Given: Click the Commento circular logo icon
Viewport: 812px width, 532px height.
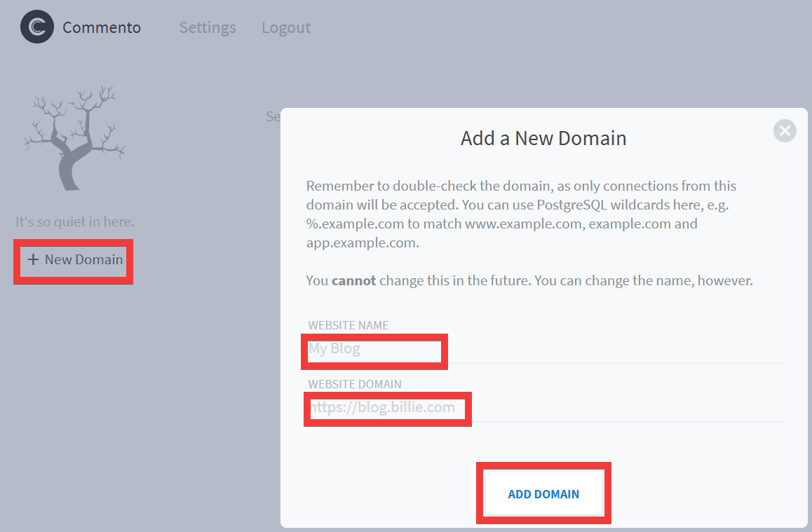Looking at the screenshot, I should (x=36, y=27).
